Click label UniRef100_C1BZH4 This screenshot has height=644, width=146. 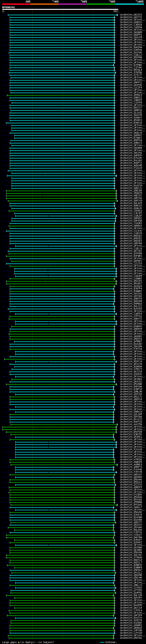[x=131, y=27]
